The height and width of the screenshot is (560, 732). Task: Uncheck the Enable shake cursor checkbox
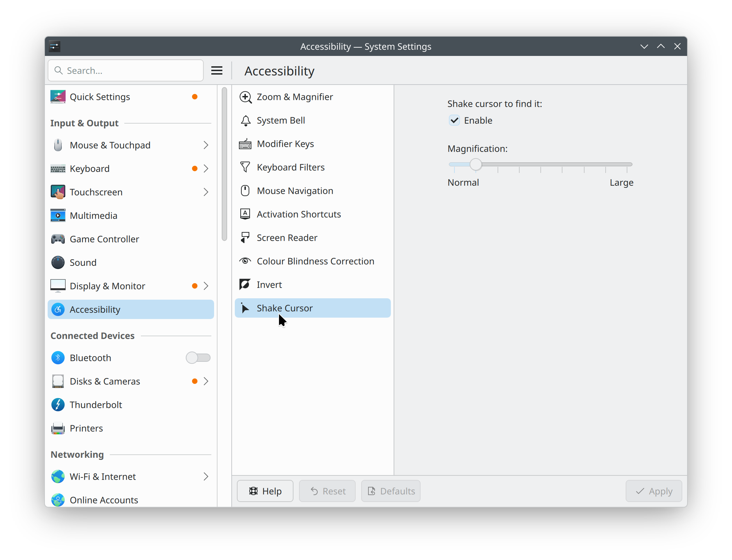coord(454,120)
